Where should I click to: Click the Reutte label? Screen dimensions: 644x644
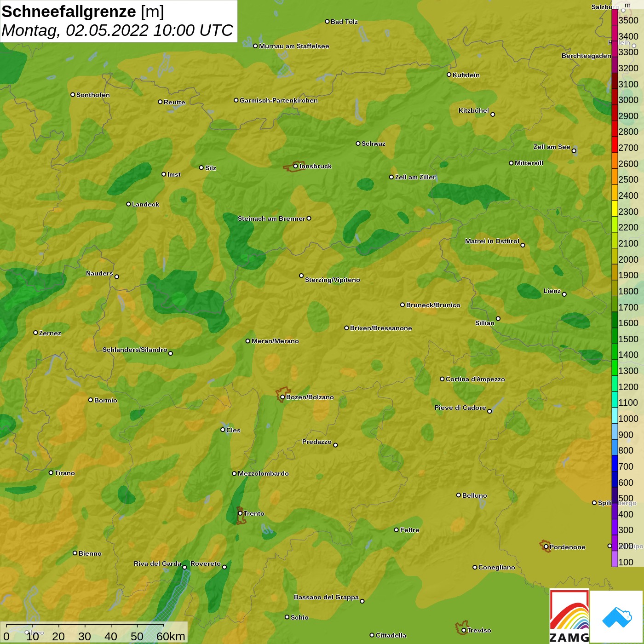pos(174,102)
